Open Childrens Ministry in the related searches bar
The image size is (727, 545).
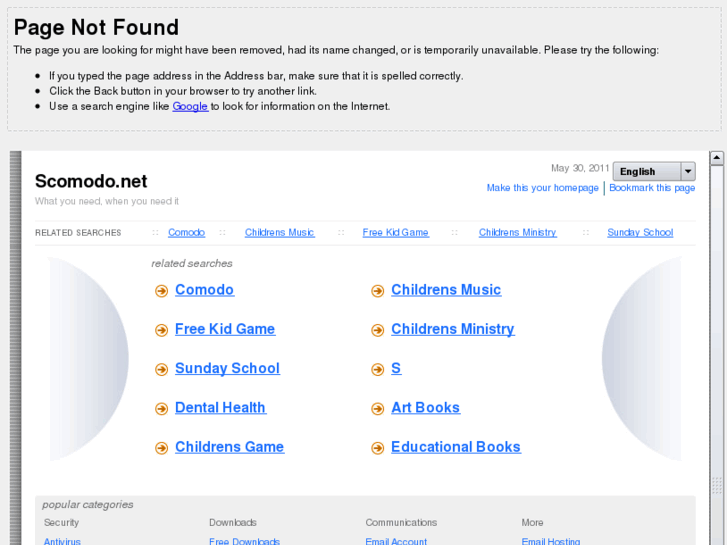pyautogui.click(x=517, y=233)
